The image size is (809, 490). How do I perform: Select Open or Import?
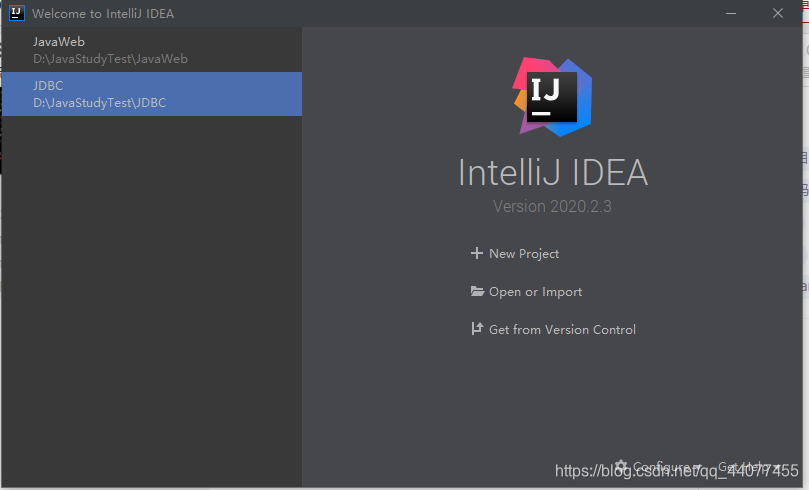[x=535, y=292]
